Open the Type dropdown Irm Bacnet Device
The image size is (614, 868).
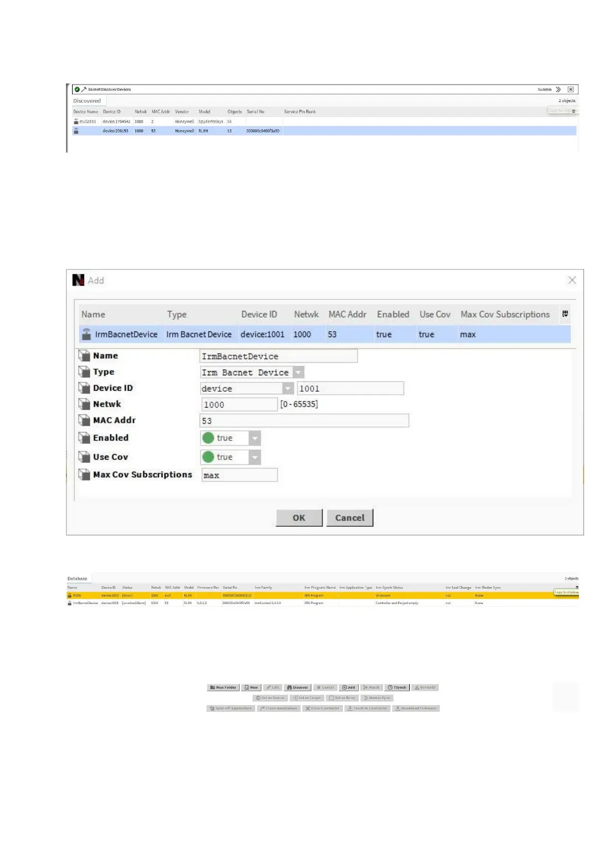click(x=298, y=372)
